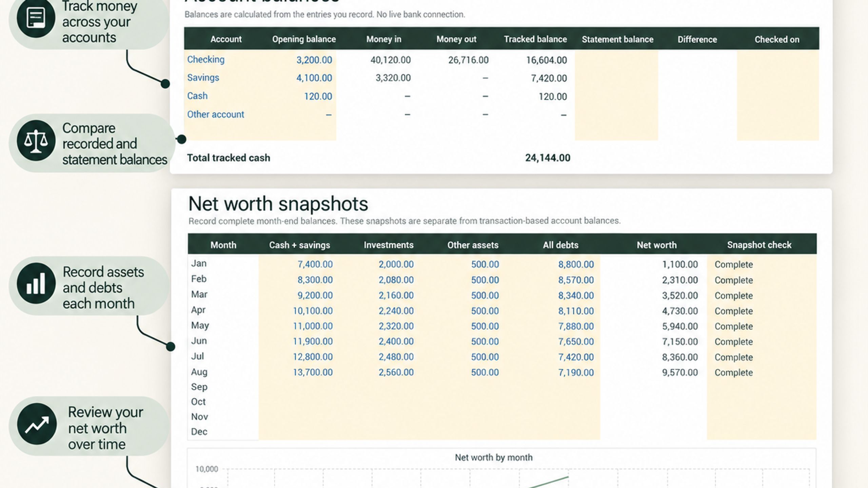The height and width of the screenshot is (488, 868).
Task: Click May net worth value 5,940.00
Action: tap(680, 326)
